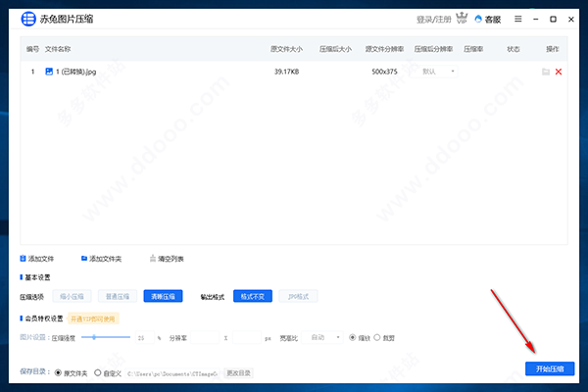The width and height of the screenshot is (588, 392).
Task: Select the 清晰压缩 compression option
Action: 163,296
